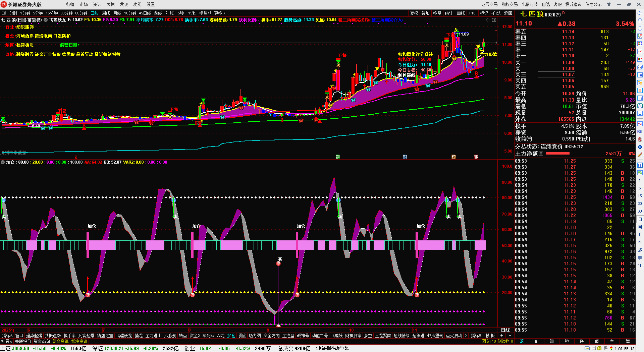Open the F10 company info sidebar icon
644x352 pixels.
[640, 75]
